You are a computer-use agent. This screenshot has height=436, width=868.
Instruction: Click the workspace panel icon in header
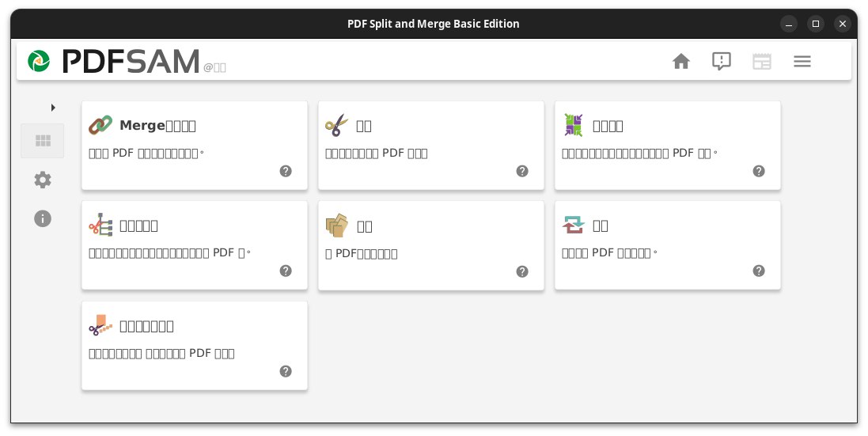[761, 61]
